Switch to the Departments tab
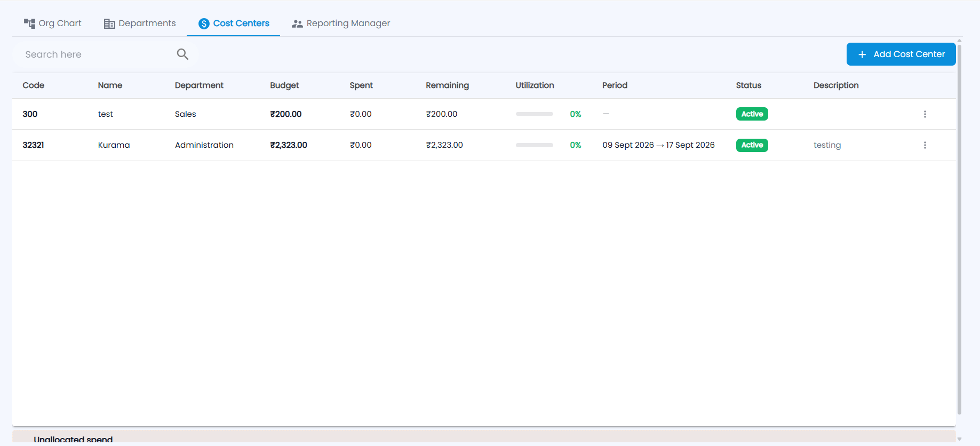980x446 pixels. pyautogui.click(x=140, y=23)
